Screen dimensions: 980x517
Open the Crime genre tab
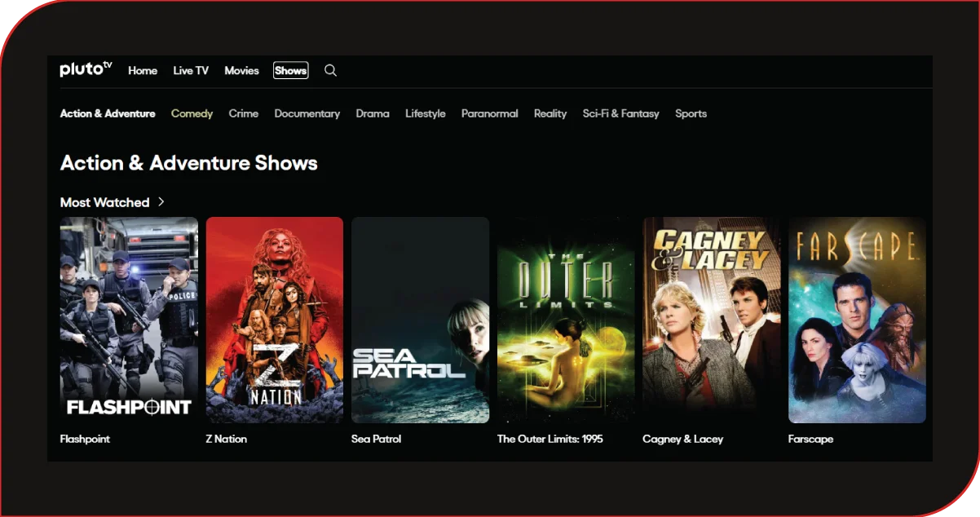pyautogui.click(x=243, y=113)
